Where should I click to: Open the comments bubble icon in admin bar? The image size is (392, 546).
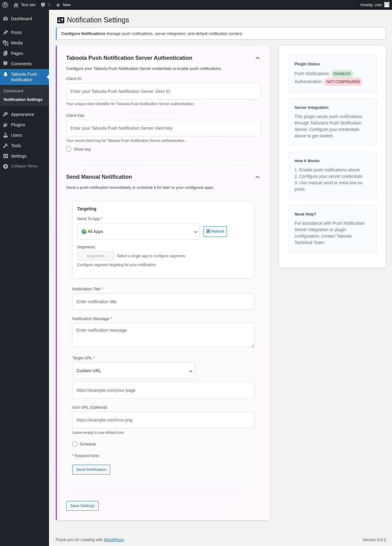tap(43, 5)
